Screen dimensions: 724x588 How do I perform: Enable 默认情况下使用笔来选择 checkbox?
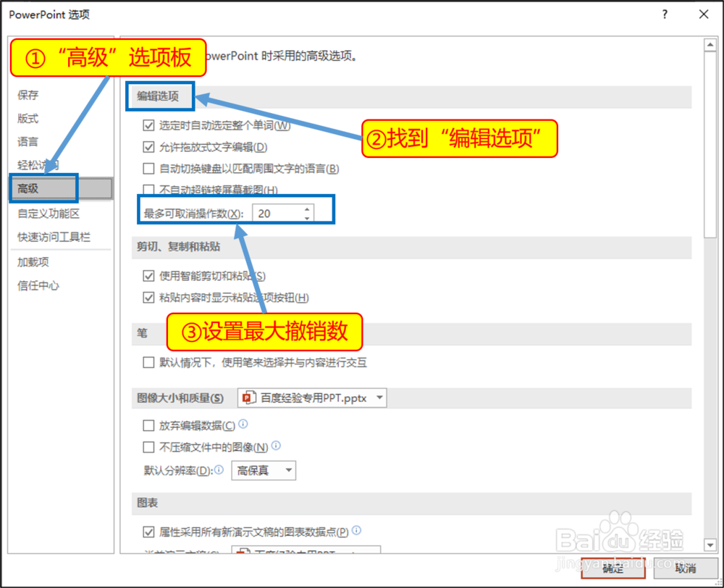pyautogui.click(x=148, y=363)
